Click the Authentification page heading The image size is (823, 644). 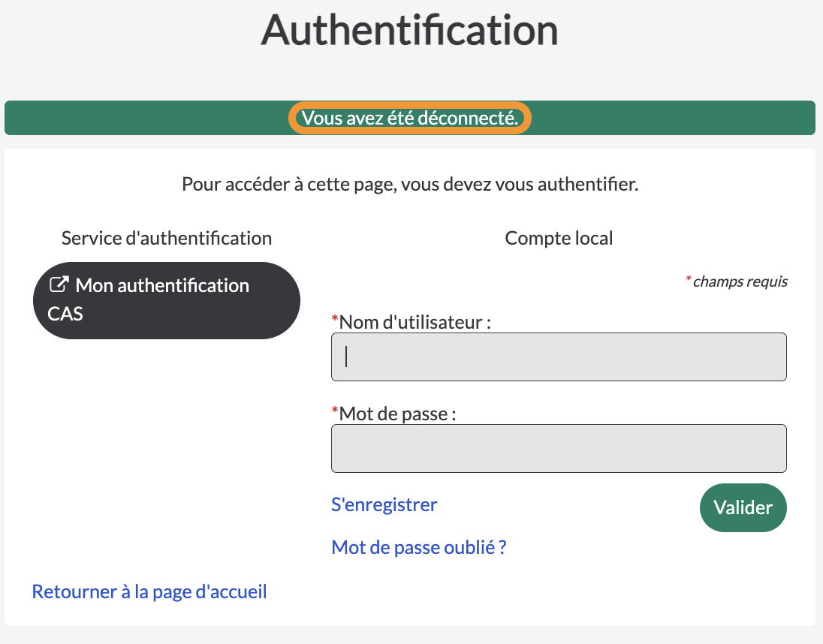tap(409, 30)
